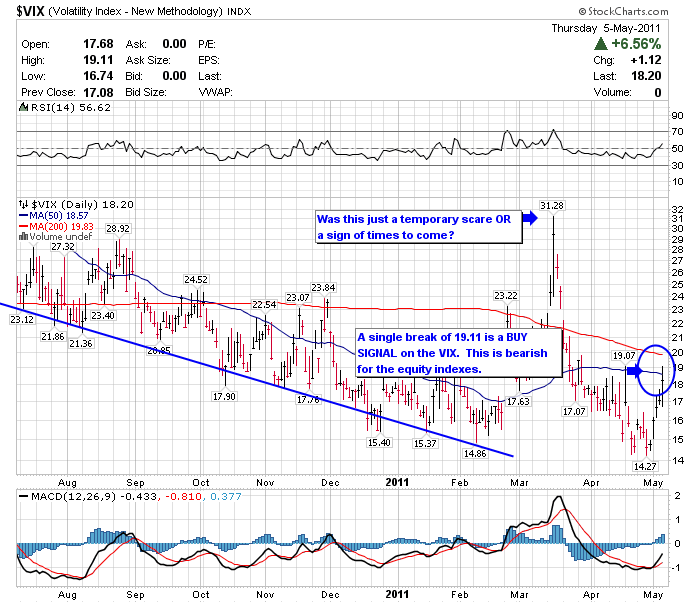Click the 17.90 low price label
Image resolution: width=700 pixels, height=603 pixels.
[224, 396]
